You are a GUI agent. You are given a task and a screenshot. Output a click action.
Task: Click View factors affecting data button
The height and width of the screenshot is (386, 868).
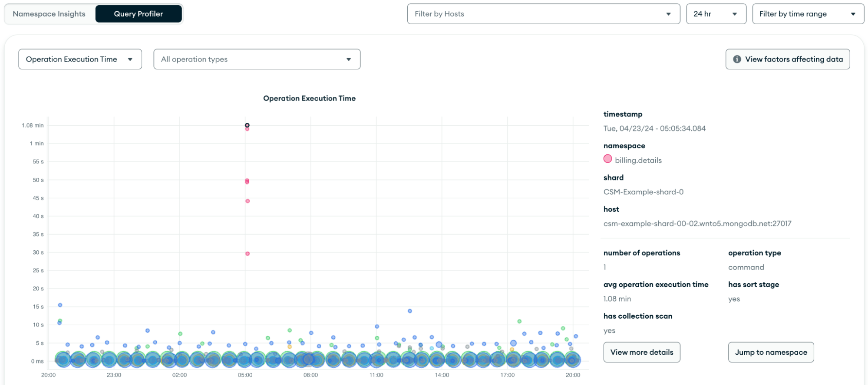788,59
